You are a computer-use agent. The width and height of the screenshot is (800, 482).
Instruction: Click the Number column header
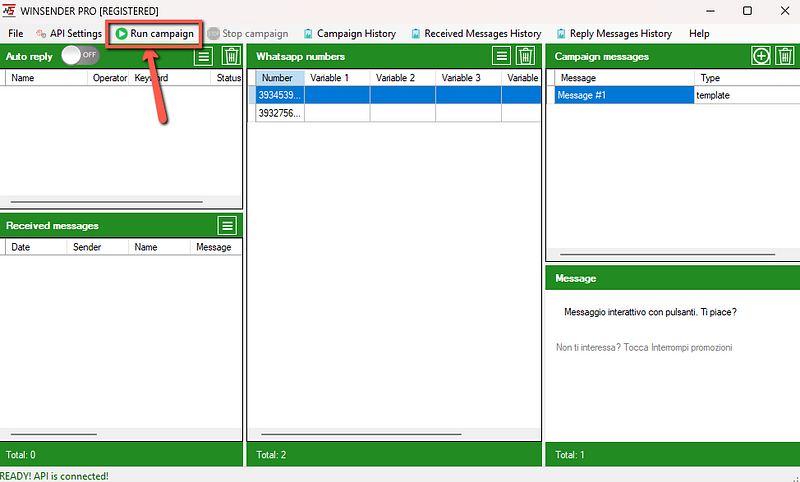tap(280, 78)
